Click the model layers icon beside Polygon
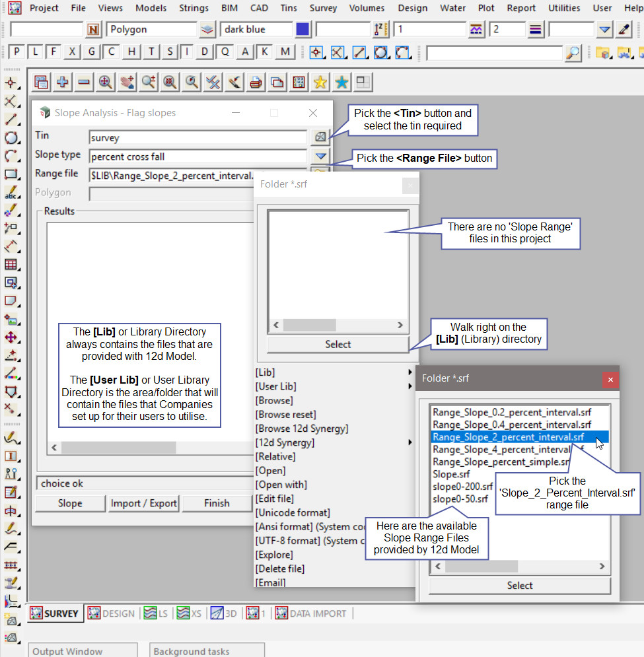The height and width of the screenshot is (657, 644). click(x=207, y=30)
